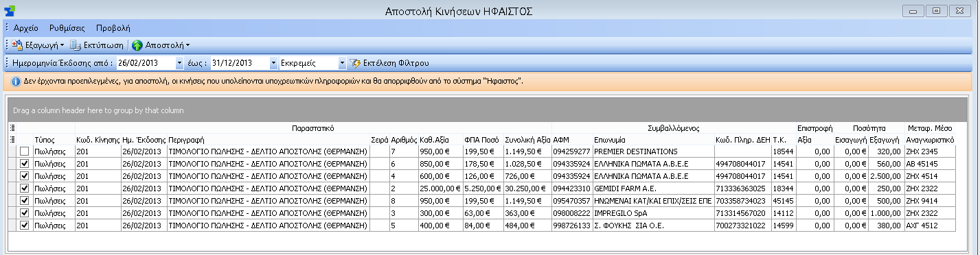Sort by the Ημ. Έκδοσης column header
The height and width of the screenshot is (255, 980).
(144, 139)
